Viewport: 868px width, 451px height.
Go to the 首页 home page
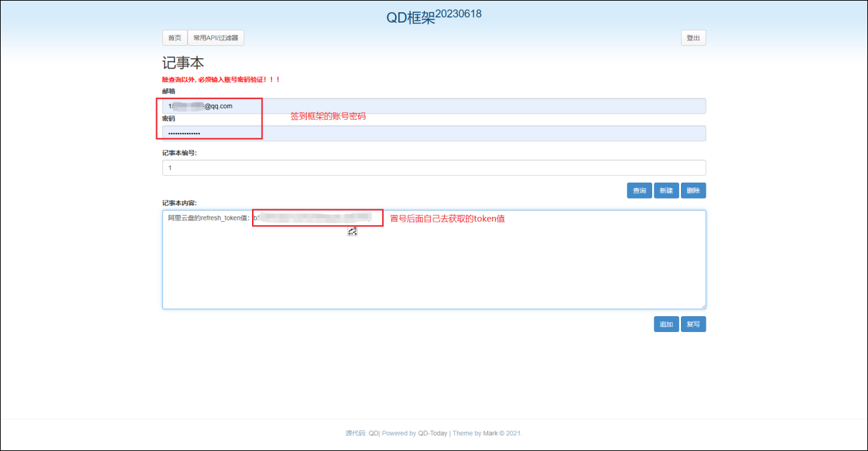point(175,38)
